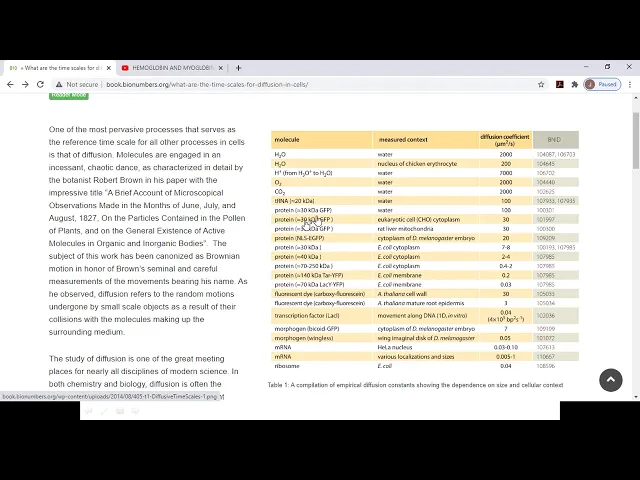Viewport: 640px width, 480px height.
Task: Open the Extensions puzzle icon
Action: point(575,84)
